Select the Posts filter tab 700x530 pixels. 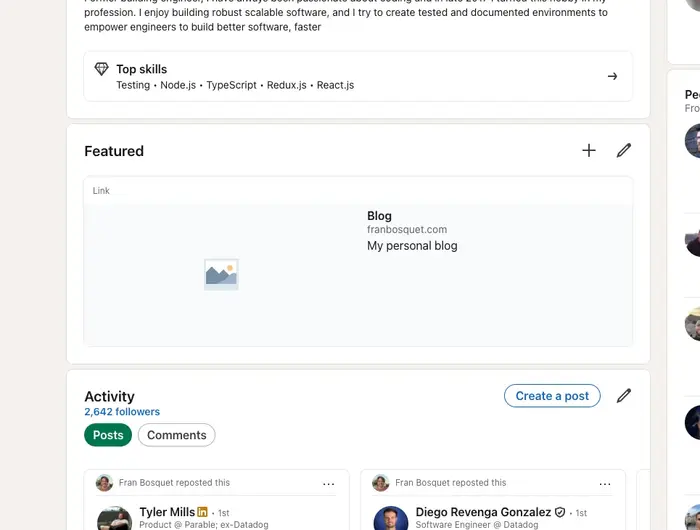point(108,435)
